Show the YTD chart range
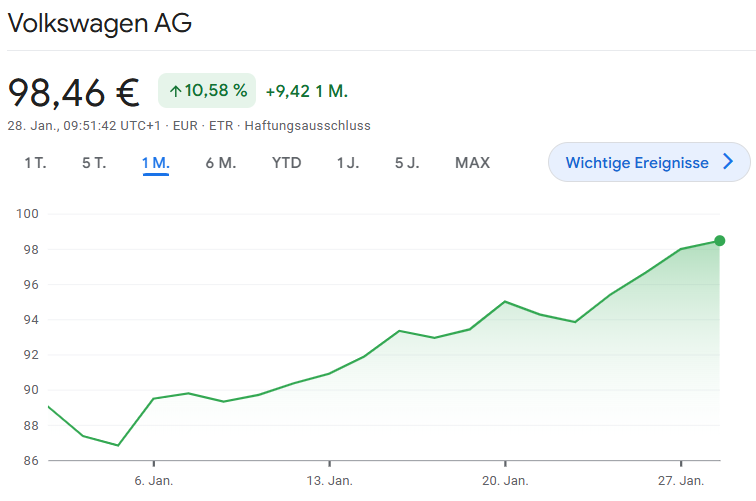 click(x=286, y=163)
